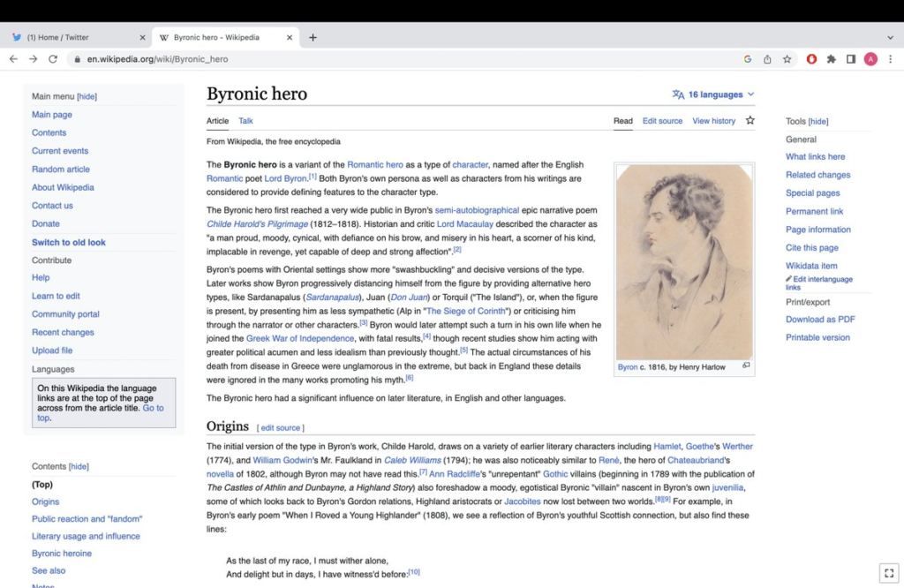Hide the Main menu sidebar
904x588 pixels.
(87, 96)
